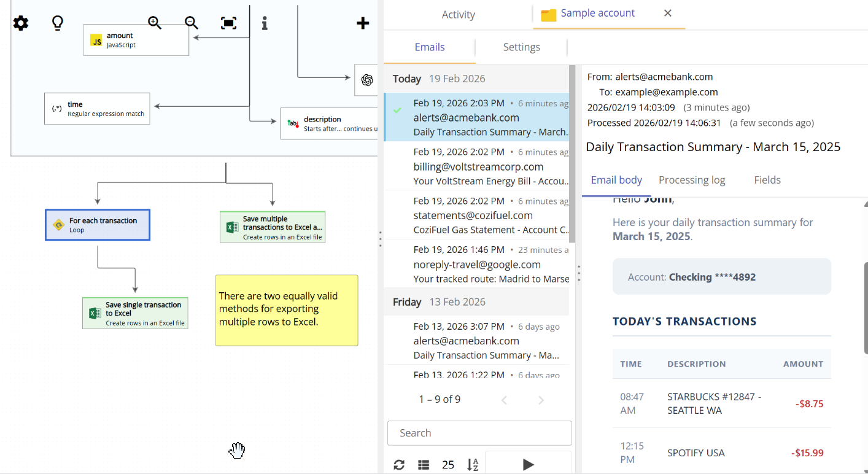
Task: Click the Fields tab
Action: 767,179
